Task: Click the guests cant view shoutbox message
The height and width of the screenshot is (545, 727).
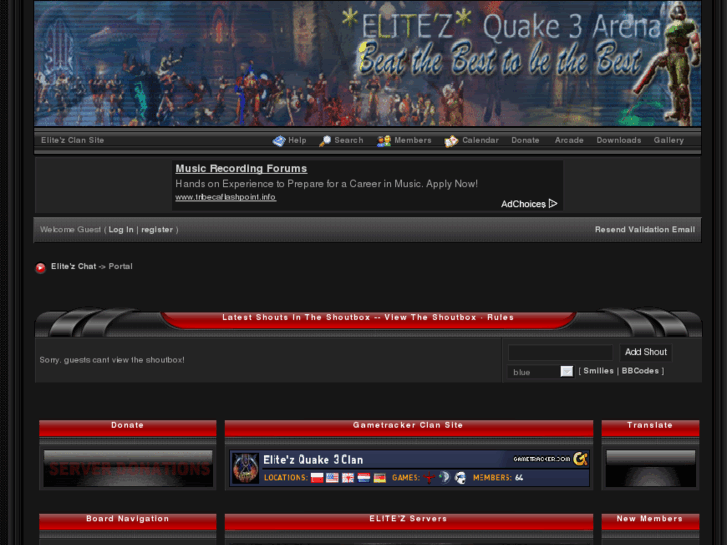Action: tap(112, 360)
